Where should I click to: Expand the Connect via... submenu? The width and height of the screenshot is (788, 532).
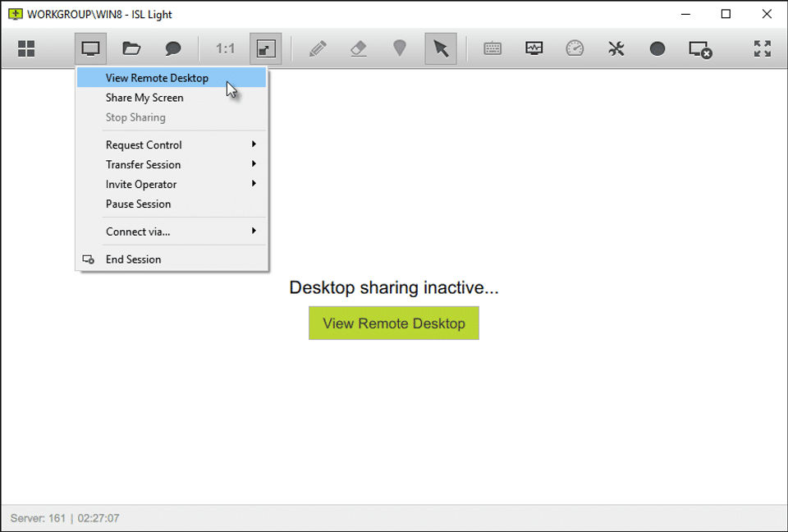[172, 232]
